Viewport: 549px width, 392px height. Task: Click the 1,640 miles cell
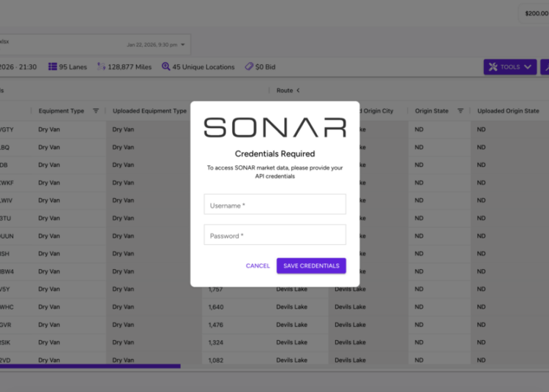point(216,307)
